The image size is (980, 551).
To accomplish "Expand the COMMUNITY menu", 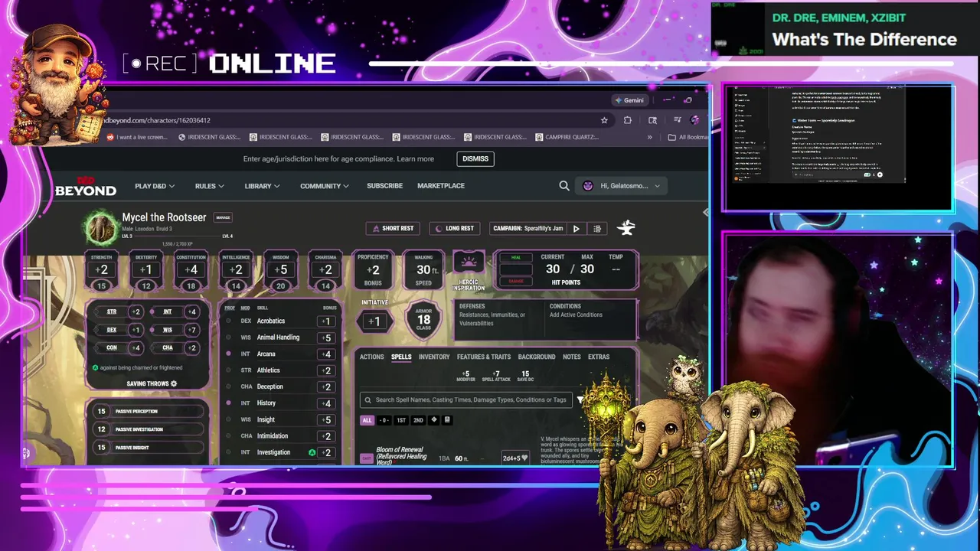I will tap(325, 186).
